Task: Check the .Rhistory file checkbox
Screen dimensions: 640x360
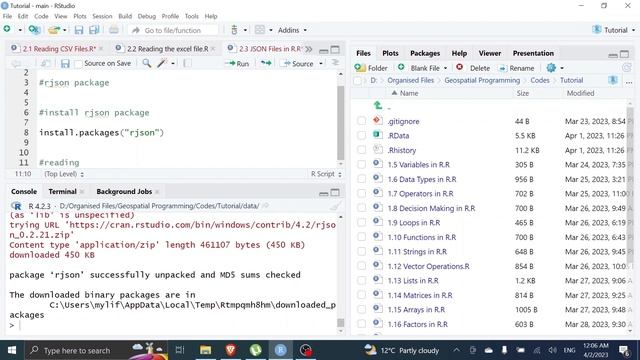Action: (362, 150)
